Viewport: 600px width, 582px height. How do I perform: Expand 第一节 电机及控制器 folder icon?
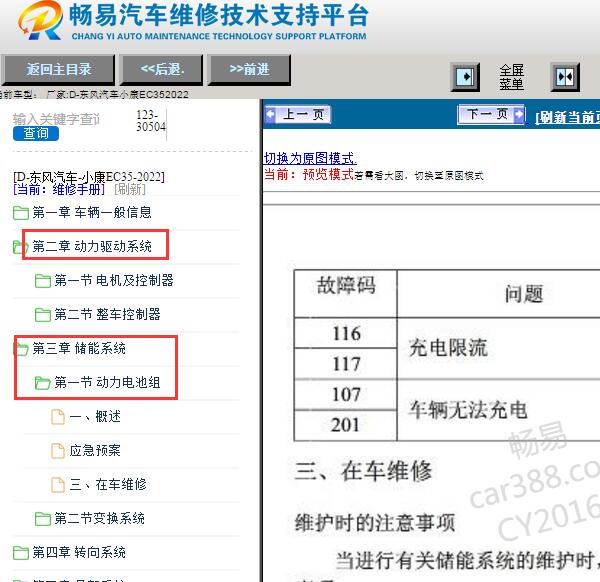pyautogui.click(x=42, y=281)
